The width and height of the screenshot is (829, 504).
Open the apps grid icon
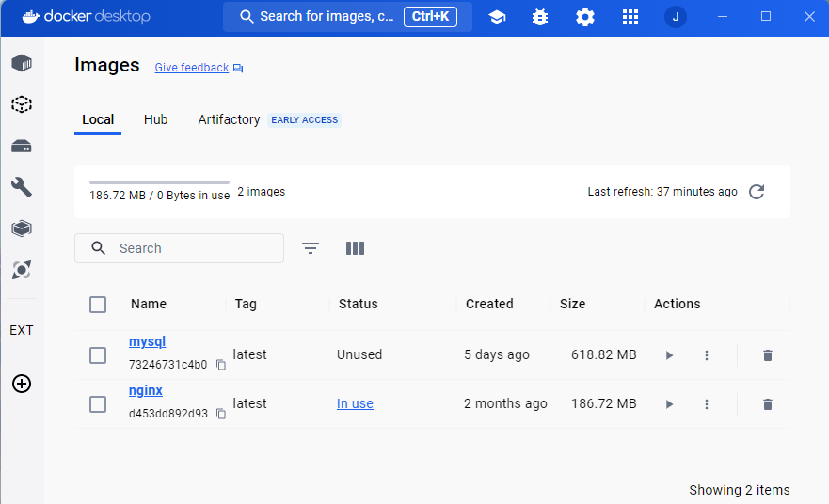tap(630, 17)
